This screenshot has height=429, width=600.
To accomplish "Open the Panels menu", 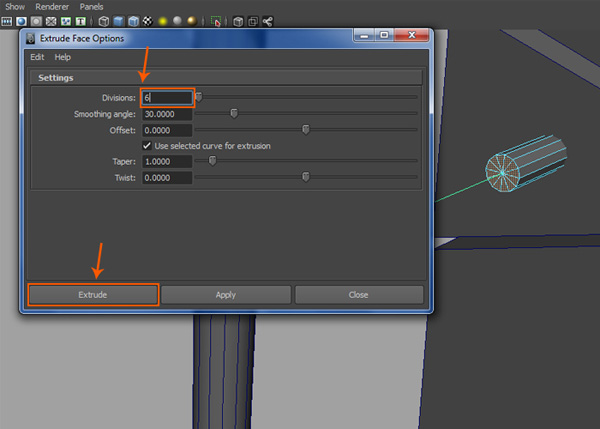I will coord(91,6).
